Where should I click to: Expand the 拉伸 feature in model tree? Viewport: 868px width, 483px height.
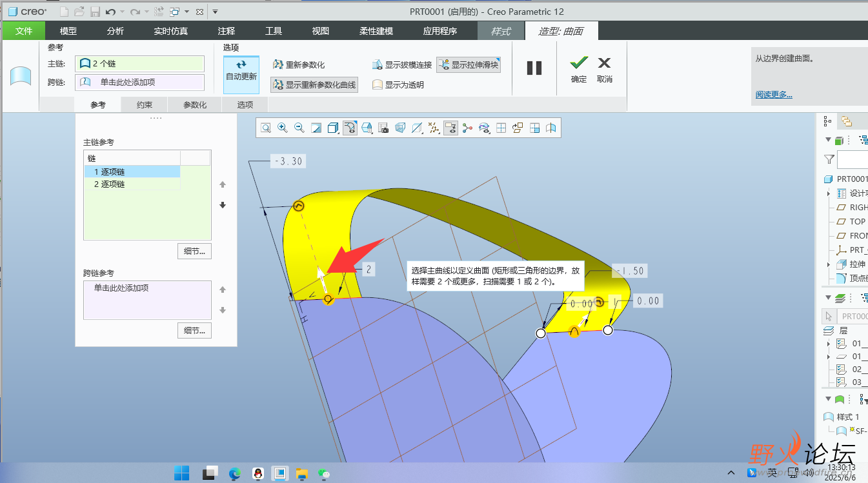[x=829, y=264]
